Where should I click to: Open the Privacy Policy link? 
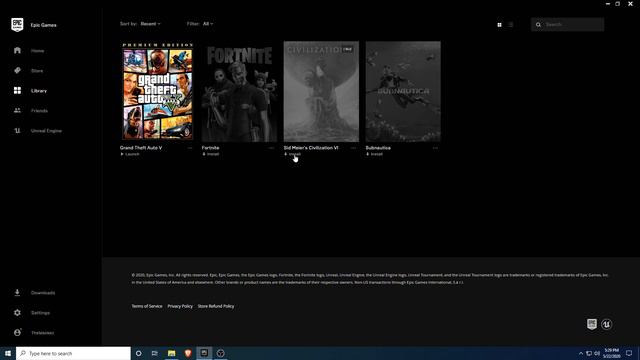point(180,306)
